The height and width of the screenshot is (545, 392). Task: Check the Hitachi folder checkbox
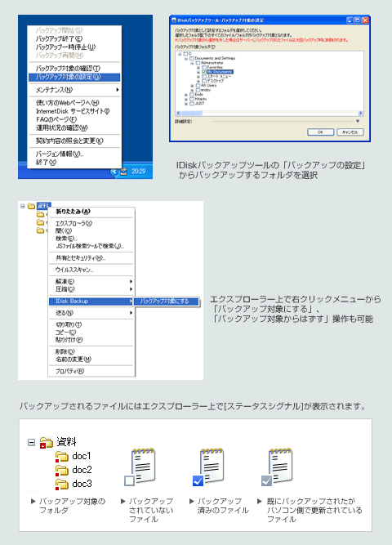coord(192,99)
